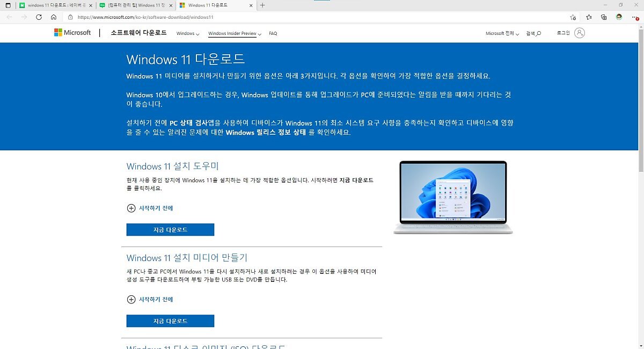Click the Windows 11 laptop image

453,198
